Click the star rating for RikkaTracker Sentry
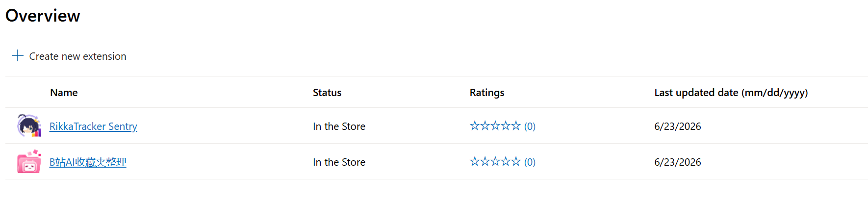868x201 pixels. [495, 126]
